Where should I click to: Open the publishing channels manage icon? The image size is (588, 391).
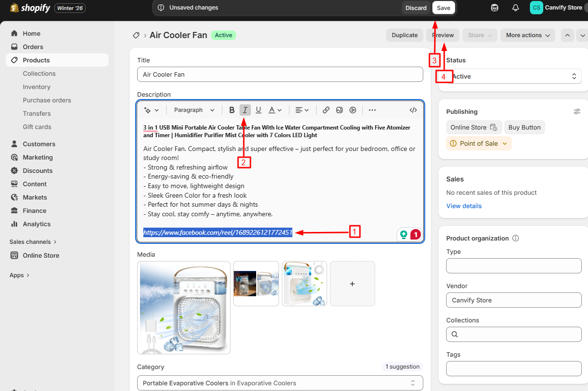(577, 111)
